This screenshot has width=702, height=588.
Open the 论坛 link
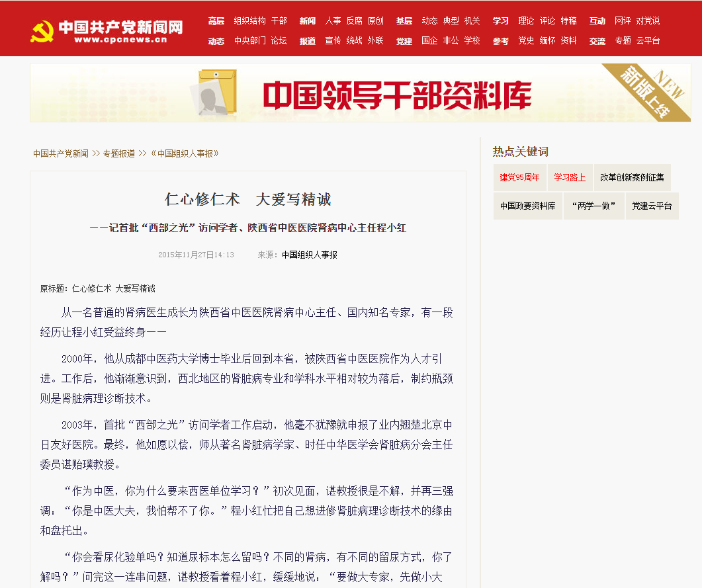279,41
